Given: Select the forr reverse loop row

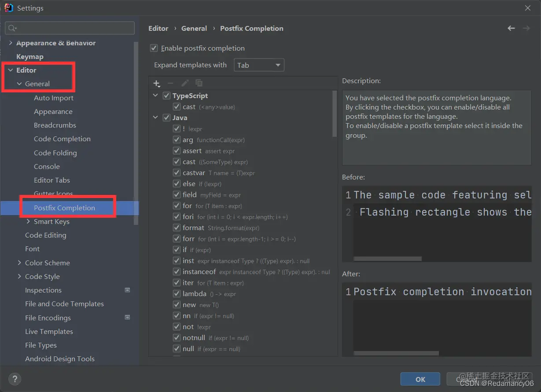Looking at the screenshot, I should [x=240, y=238].
